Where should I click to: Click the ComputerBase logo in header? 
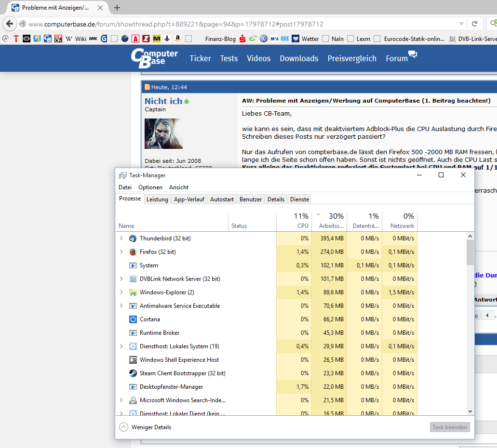(x=154, y=58)
